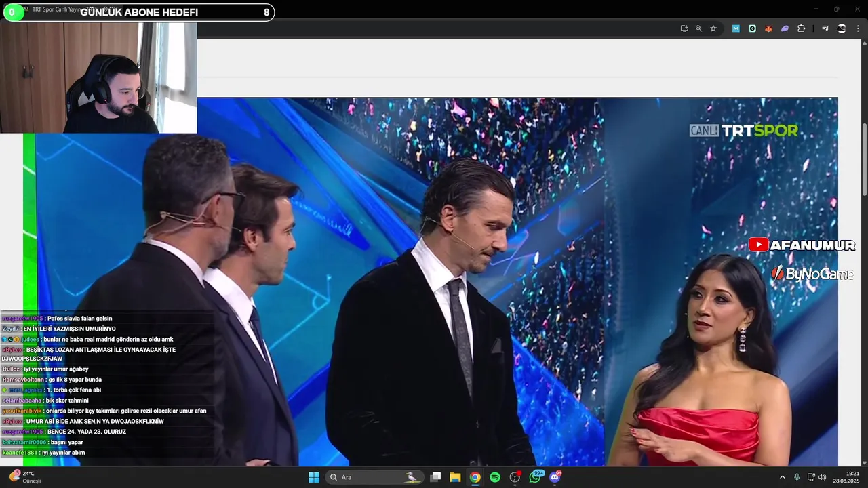Open the teal square extension icon
This screenshot has width=868, height=488.
tap(752, 28)
